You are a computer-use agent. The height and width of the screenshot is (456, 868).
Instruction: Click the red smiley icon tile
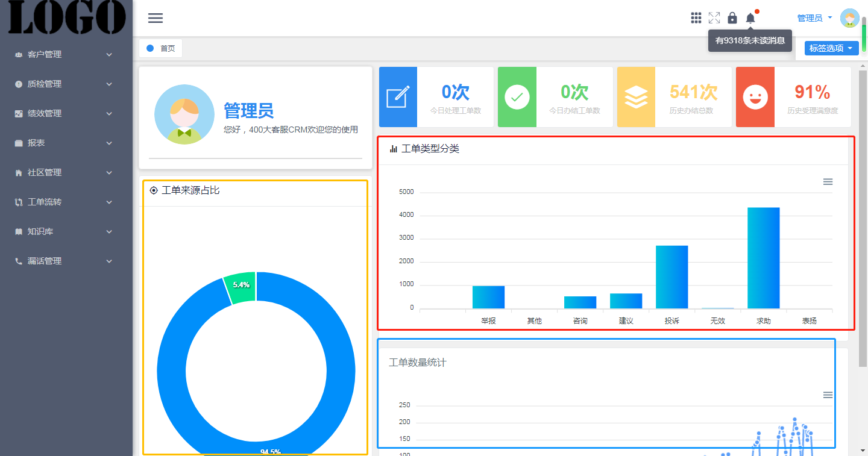pos(755,97)
